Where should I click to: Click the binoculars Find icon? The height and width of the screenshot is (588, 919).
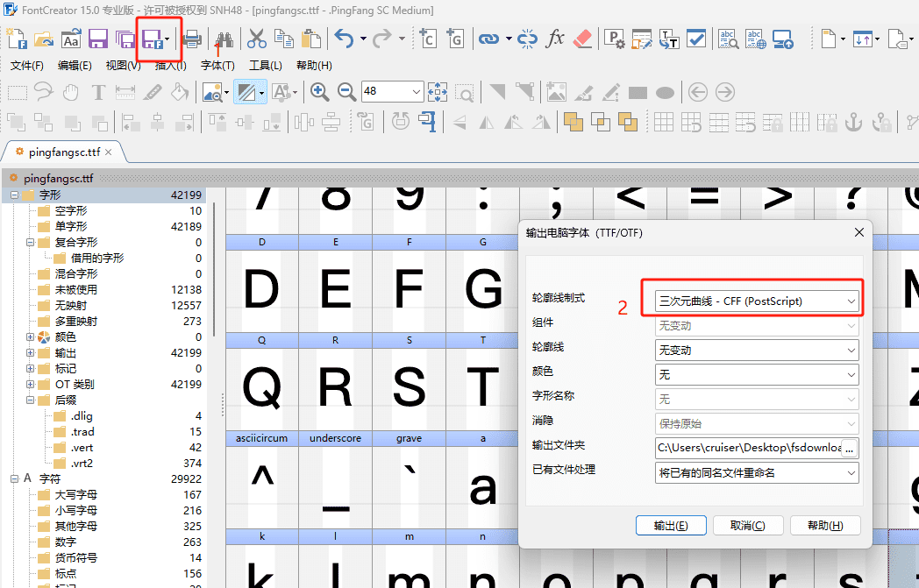224,39
